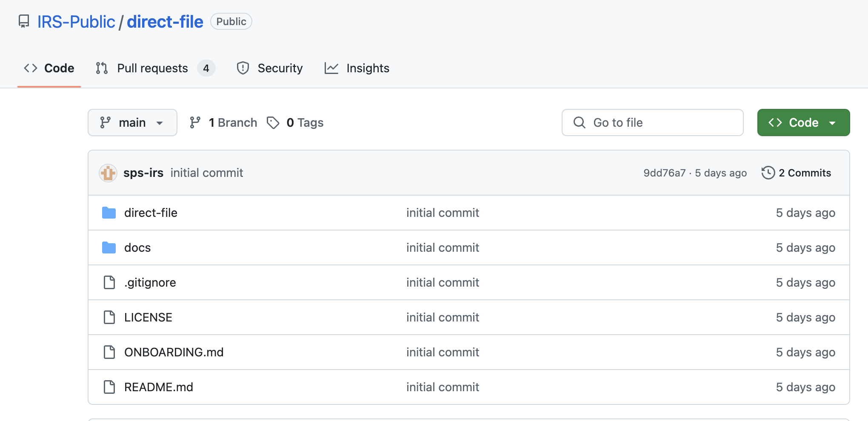Open initial commit message in LICENSE row
The height and width of the screenshot is (421, 868).
443,317
